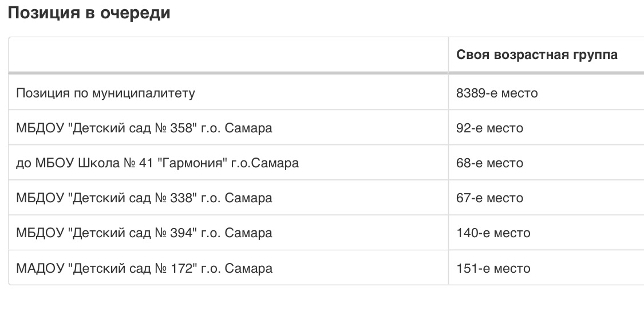The height and width of the screenshot is (314, 644).
Task: Click the "Позиция по муниципалитету" row label
Action: (x=105, y=93)
